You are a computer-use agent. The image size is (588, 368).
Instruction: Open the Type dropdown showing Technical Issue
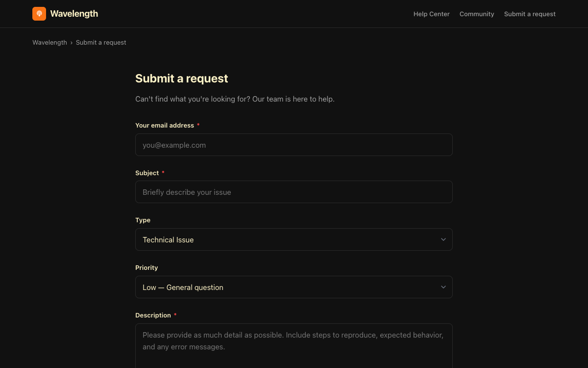(x=294, y=239)
